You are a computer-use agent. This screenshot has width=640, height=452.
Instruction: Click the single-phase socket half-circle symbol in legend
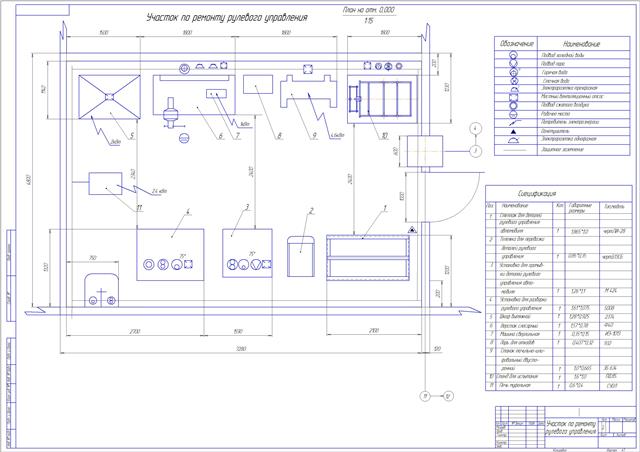(513, 140)
